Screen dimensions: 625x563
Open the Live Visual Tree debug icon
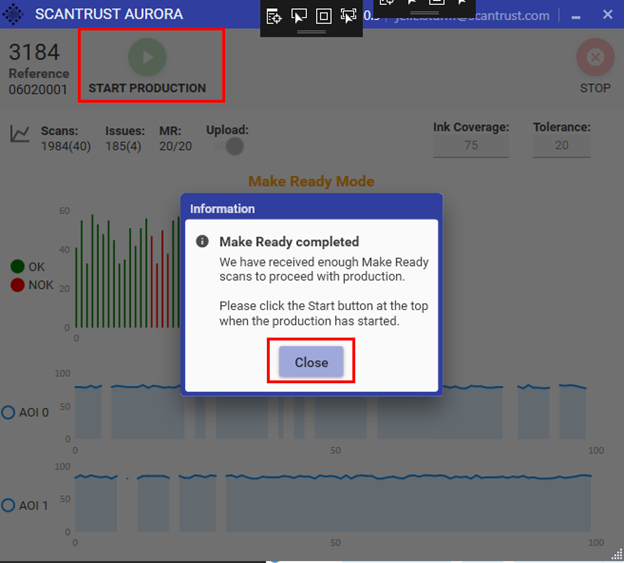(x=274, y=17)
